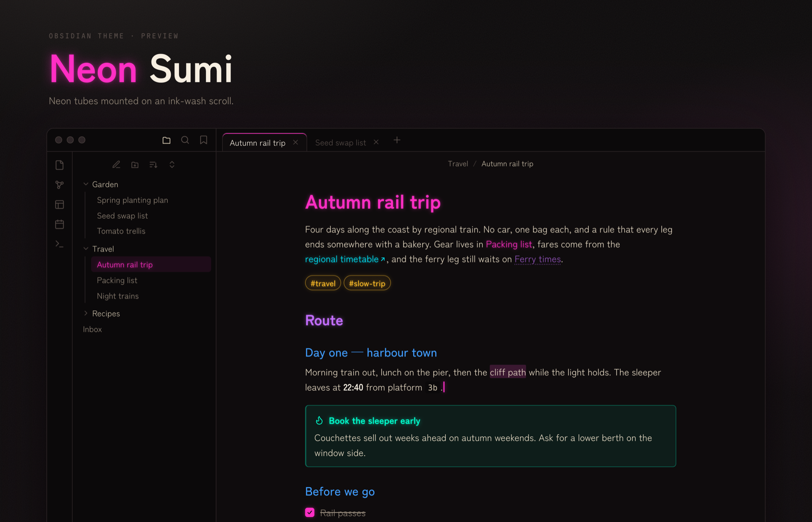
Task: Open the bookmarks icon
Action: click(x=203, y=140)
